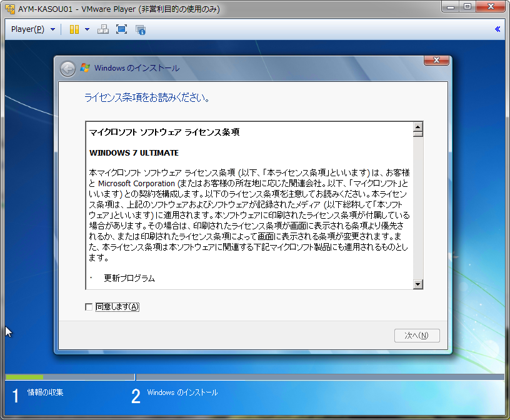Close the VMware Player window
Viewport: 510px width, 420px height.
tap(491, 7)
